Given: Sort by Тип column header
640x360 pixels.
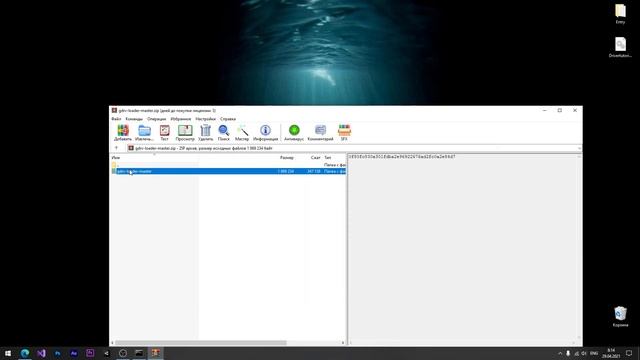Looking at the screenshot, I should (x=328, y=158).
